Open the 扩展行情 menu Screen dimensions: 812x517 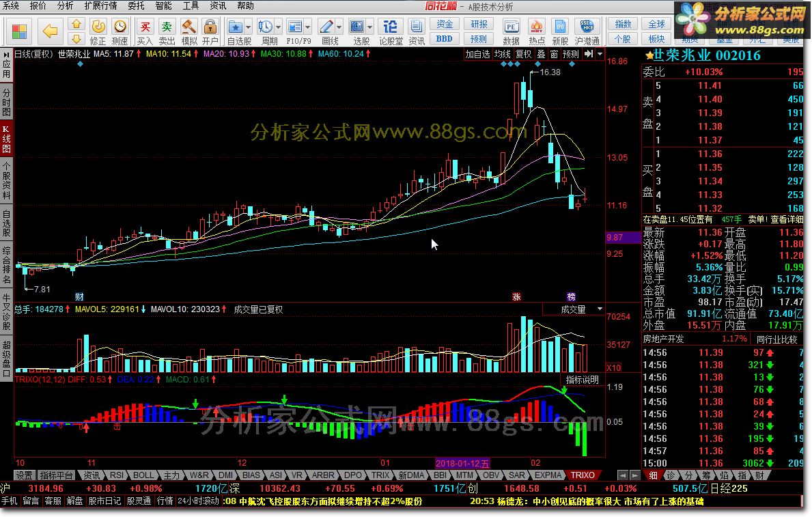[x=100, y=5]
